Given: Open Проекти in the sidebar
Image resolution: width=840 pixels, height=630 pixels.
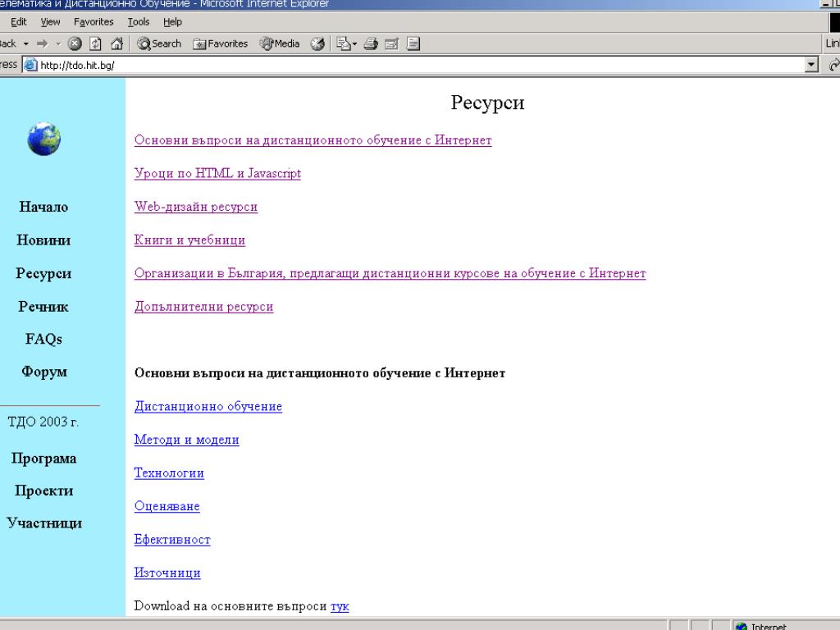Looking at the screenshot, I should click(x=44, y=491).
